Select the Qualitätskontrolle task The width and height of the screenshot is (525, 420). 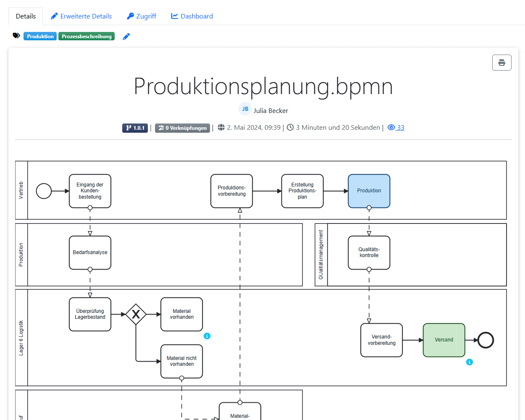[369, 253]
